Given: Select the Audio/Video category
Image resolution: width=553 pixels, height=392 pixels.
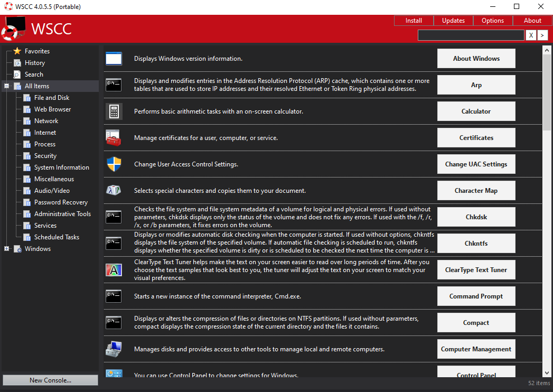Looking at the screenshot, I should 52,191.
